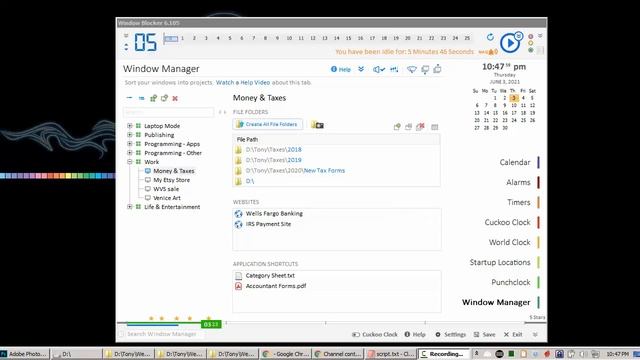
Task: Click the monitor icon in the header toolbar
Action: coord(425,69)
